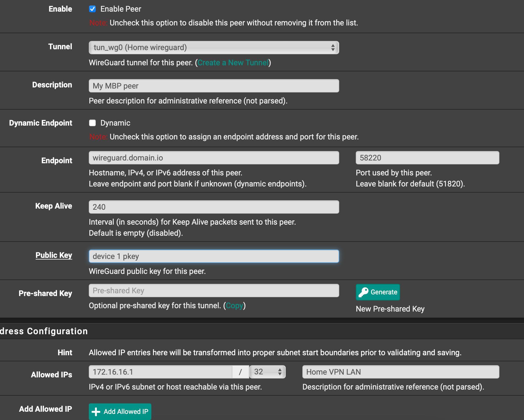
Task: Click the slash separator in Allowed IPs
Action: pyautogui.click(x=240, y=372)
